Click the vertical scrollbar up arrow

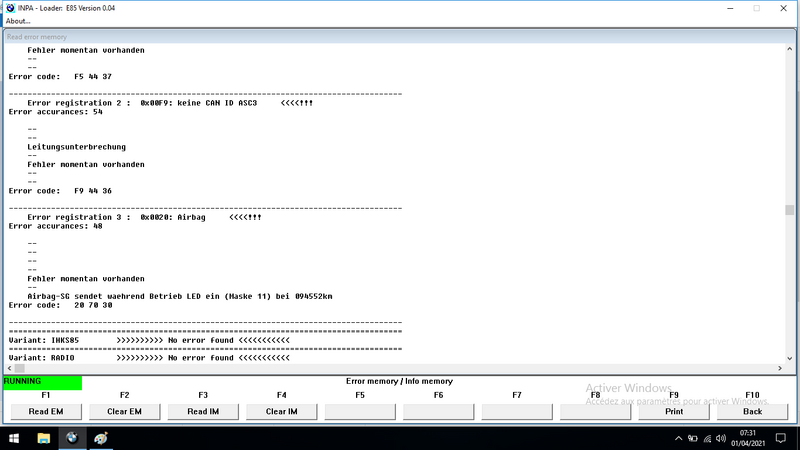click(x=790, y=49)
